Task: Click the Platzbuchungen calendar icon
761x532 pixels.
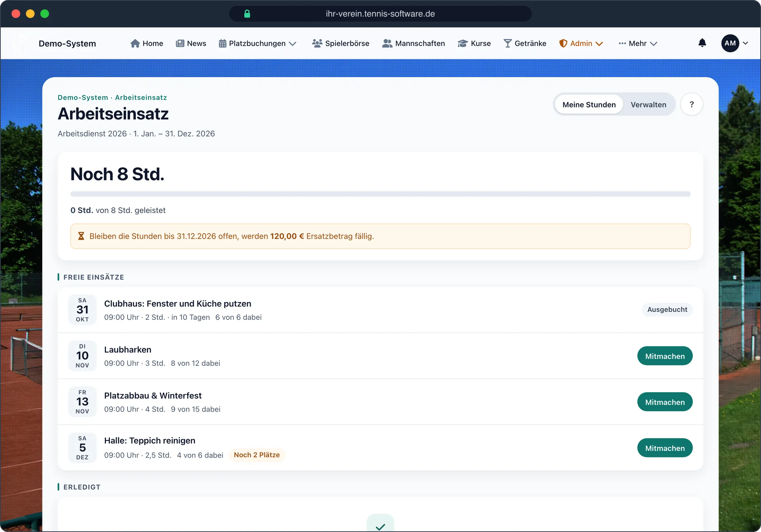Action: [x=223, y=43]
